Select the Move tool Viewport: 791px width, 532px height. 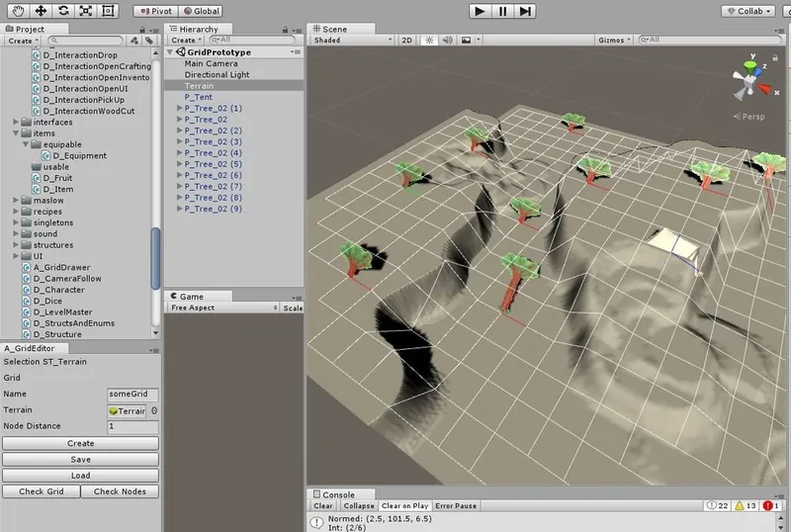41,11
